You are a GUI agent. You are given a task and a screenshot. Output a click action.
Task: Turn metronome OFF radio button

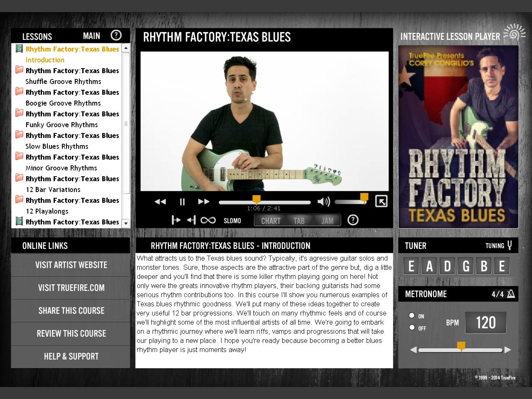[x=412, y=328]
